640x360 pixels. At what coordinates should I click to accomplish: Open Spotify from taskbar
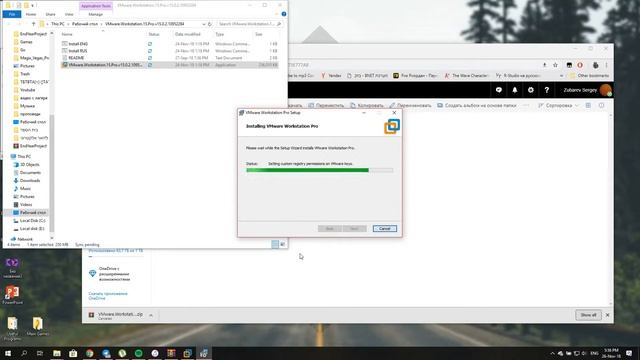[x=138, y=353]
